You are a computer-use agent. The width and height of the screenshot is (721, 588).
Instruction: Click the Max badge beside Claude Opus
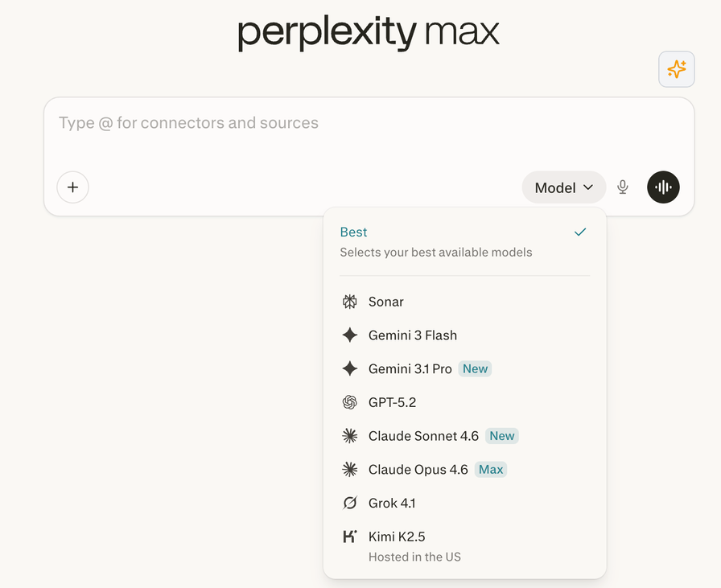[491, 470]
